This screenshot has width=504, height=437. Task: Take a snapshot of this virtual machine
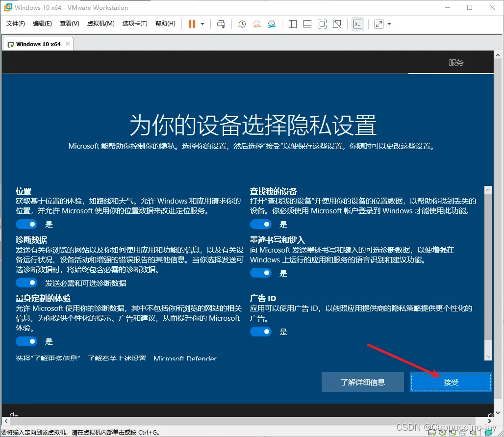[242, 24]
